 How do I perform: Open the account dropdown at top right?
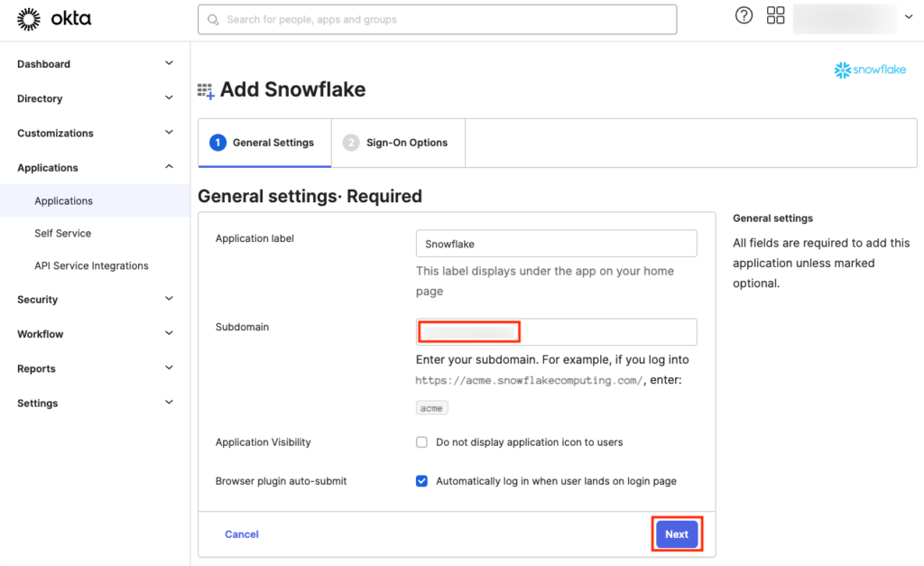coord(908,15)
